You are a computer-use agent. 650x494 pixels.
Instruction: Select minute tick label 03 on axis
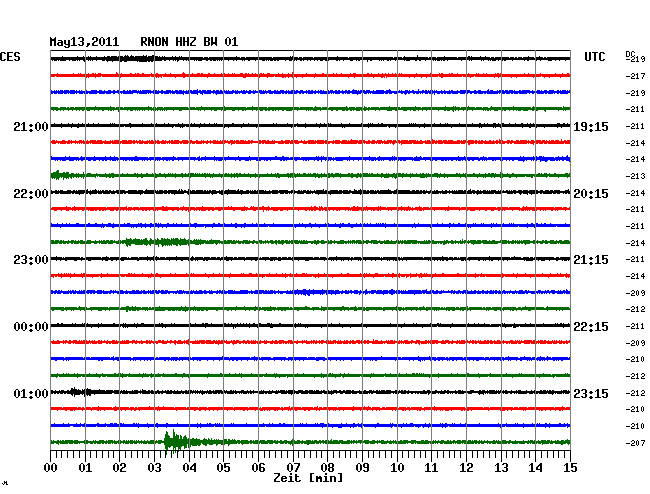coord(154,467)
